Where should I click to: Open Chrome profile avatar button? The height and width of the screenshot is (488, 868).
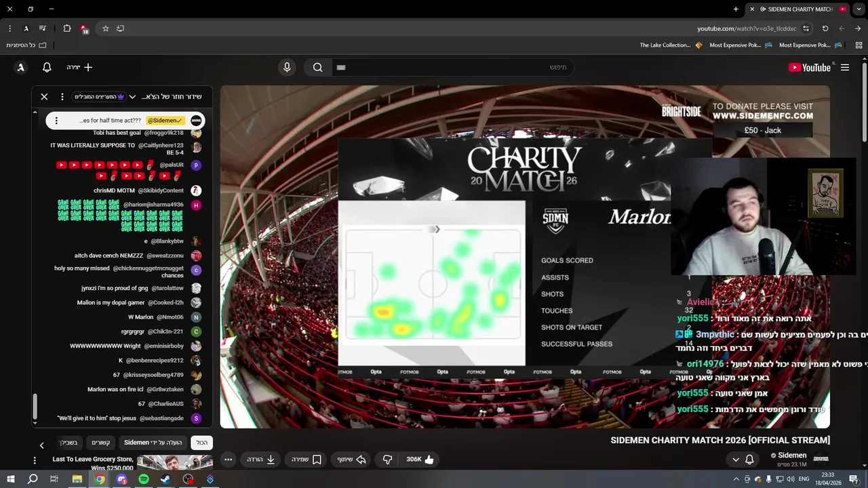tap(26, 28)
